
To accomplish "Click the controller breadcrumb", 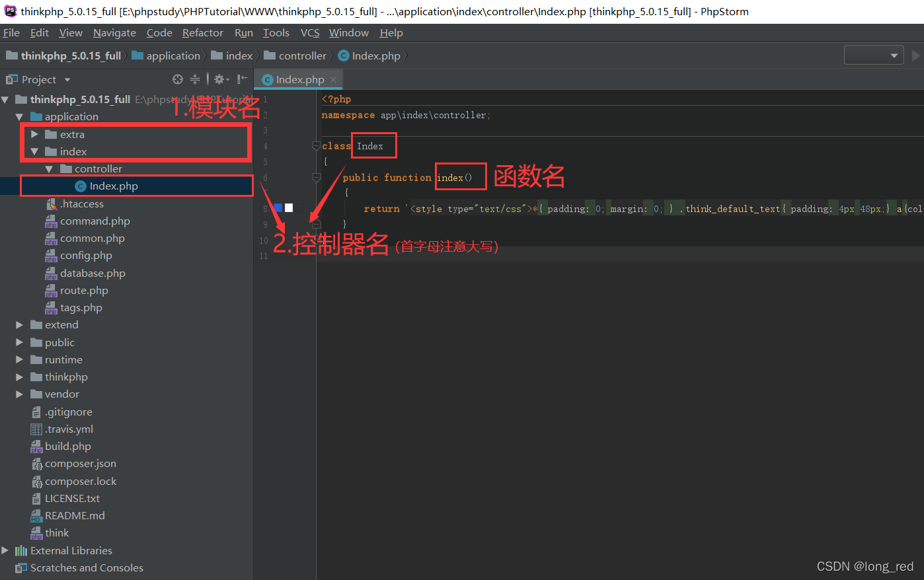I will tap(295, 56).
